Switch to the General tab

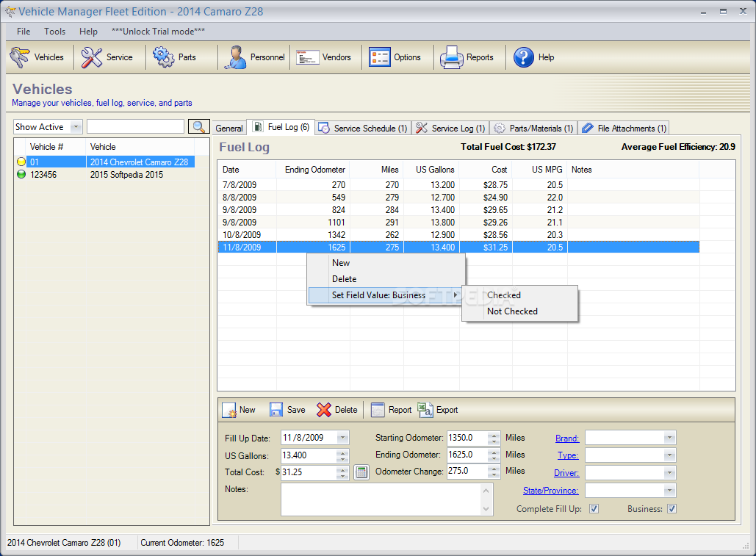229,128
